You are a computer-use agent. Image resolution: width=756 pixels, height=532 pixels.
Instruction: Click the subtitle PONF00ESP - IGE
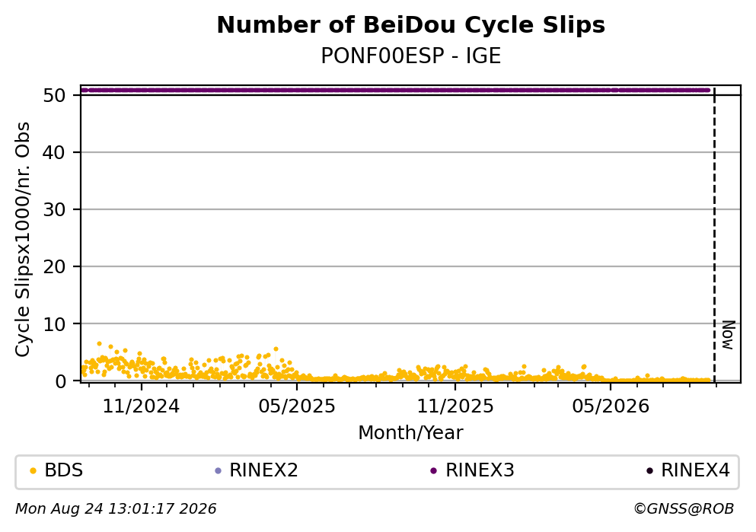point(411,56)
